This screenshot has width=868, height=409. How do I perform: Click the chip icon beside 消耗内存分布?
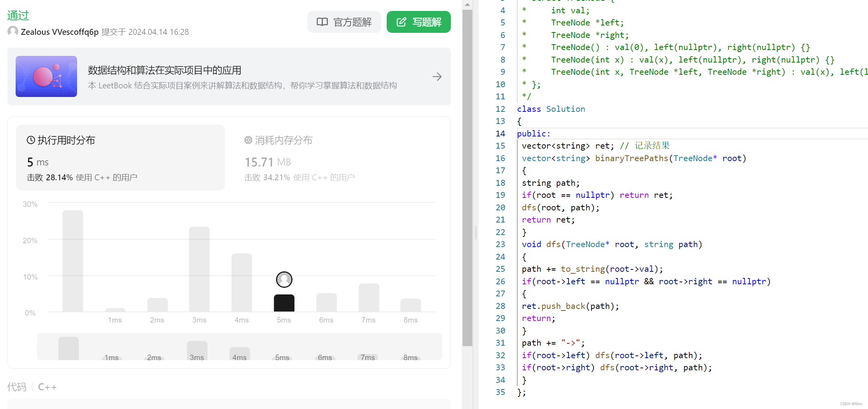point(248,140)
